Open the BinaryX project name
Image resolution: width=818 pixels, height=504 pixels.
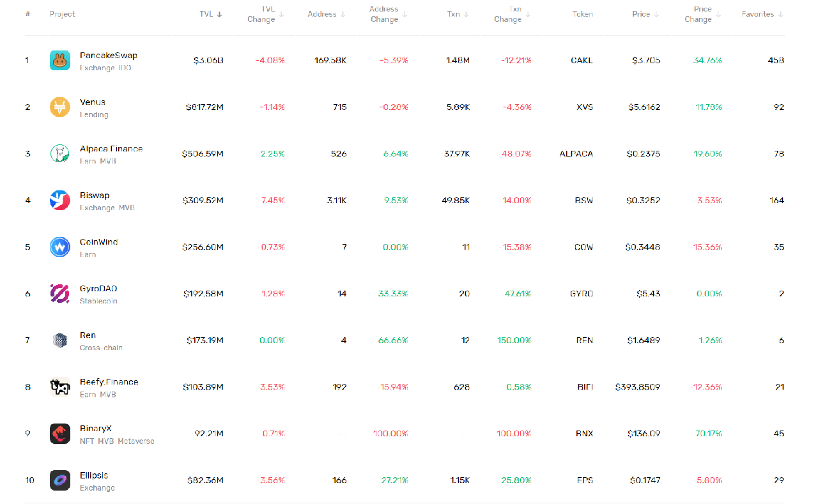95,429
